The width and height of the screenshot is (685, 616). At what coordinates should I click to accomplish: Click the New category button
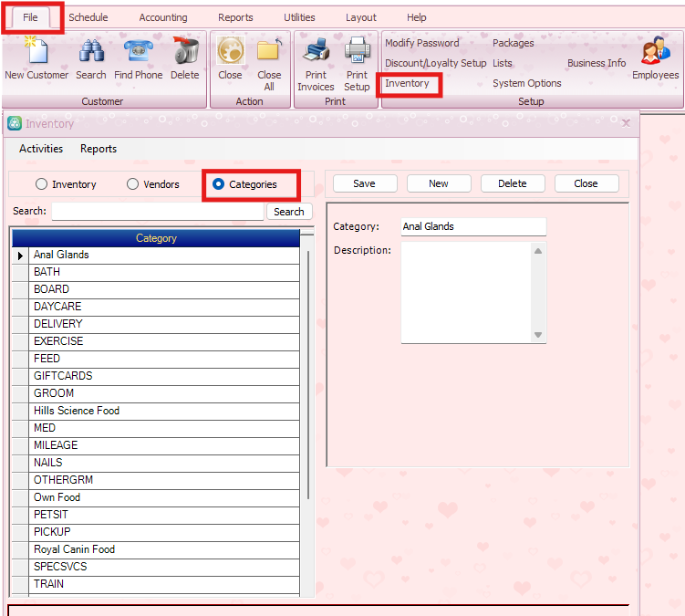tap(439, 183)
